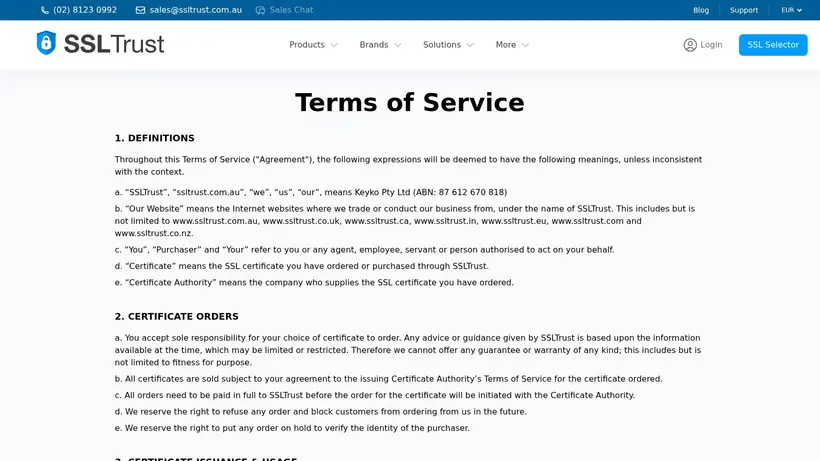Click the "1. DEFINITIONS" section heading

tap(154, 138)
